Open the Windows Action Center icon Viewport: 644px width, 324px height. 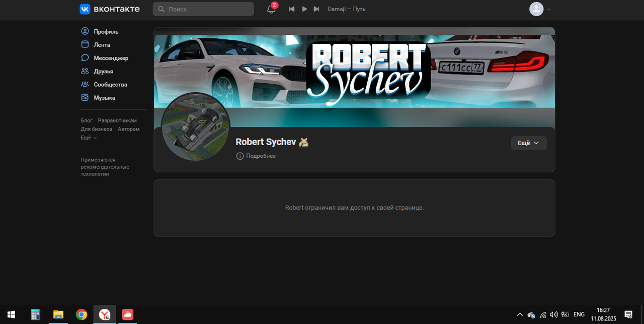tap(628, 314)
